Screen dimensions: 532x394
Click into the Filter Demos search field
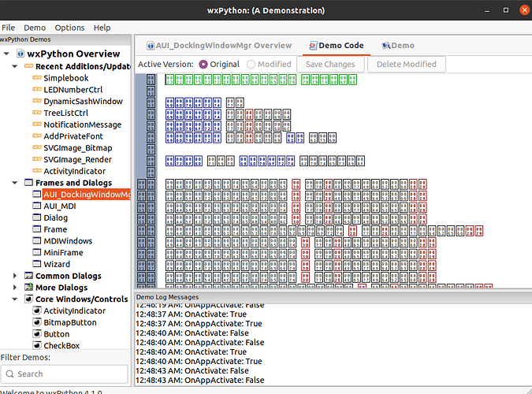pyautogui.click(x=65, y=374)
